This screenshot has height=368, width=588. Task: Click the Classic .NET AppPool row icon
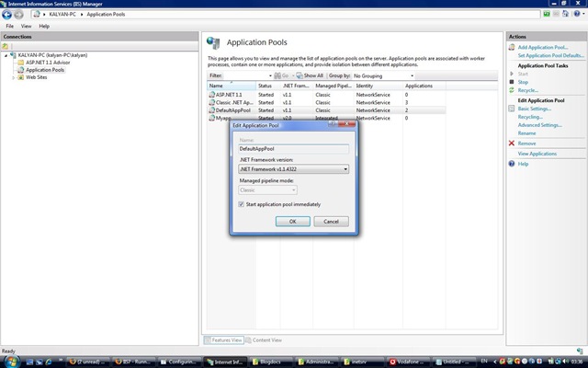pyautogui.click(x=212, y=102)
